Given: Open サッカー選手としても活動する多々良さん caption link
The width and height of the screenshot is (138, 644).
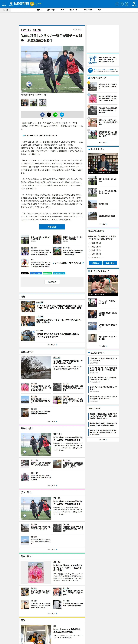Looking at the screenshot, I should [40, 135].
